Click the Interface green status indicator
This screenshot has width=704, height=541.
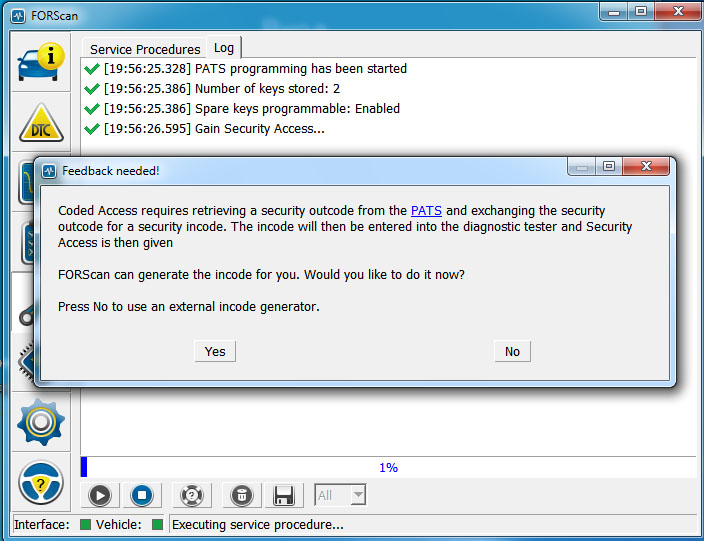[x=85, y=525]
